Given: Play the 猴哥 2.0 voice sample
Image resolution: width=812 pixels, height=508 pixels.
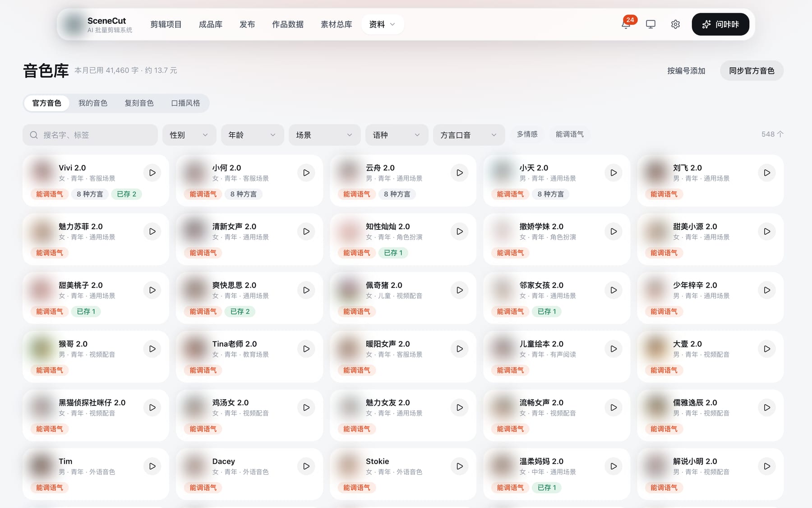Looking at the screenshot, I should point(152,349).
